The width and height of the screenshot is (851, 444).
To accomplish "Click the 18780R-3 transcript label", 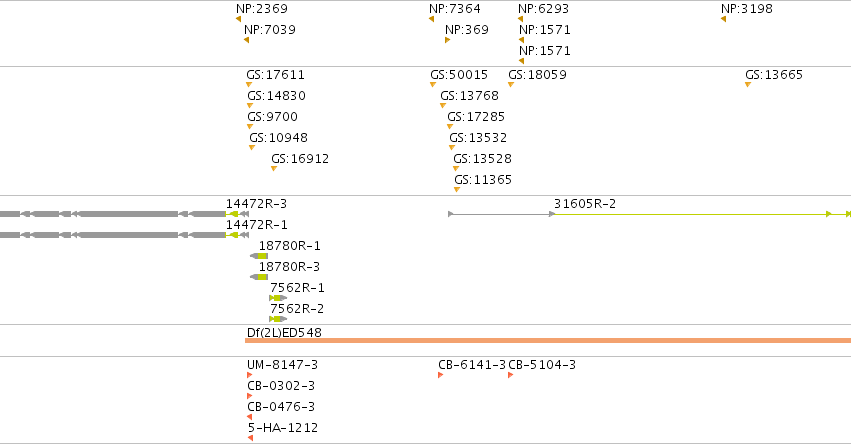I will click(289, 267).
